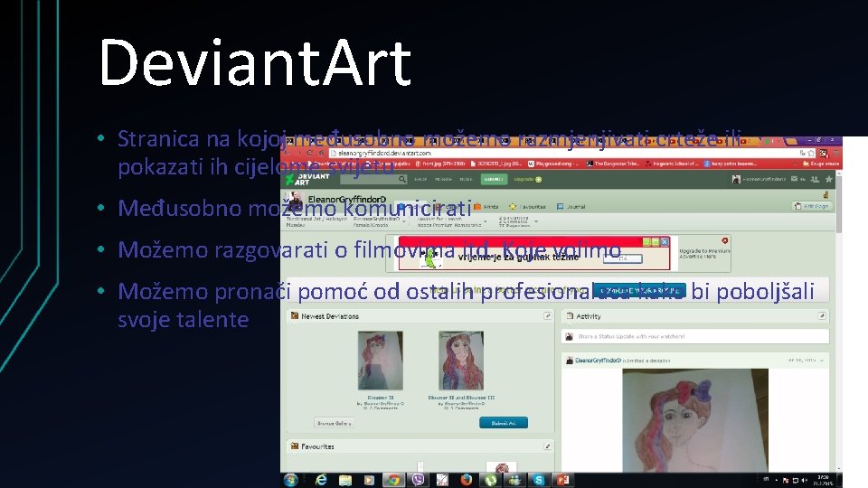Expand the activity entry dropdown arrow
868x488 pixels.
822,361
